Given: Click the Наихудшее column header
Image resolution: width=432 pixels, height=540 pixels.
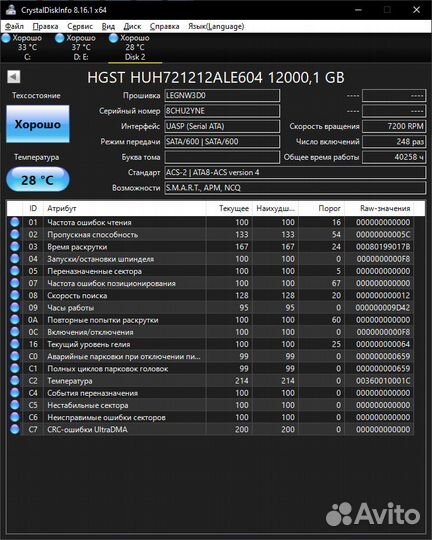Looking at the screenshot, I should pos(275,208).
